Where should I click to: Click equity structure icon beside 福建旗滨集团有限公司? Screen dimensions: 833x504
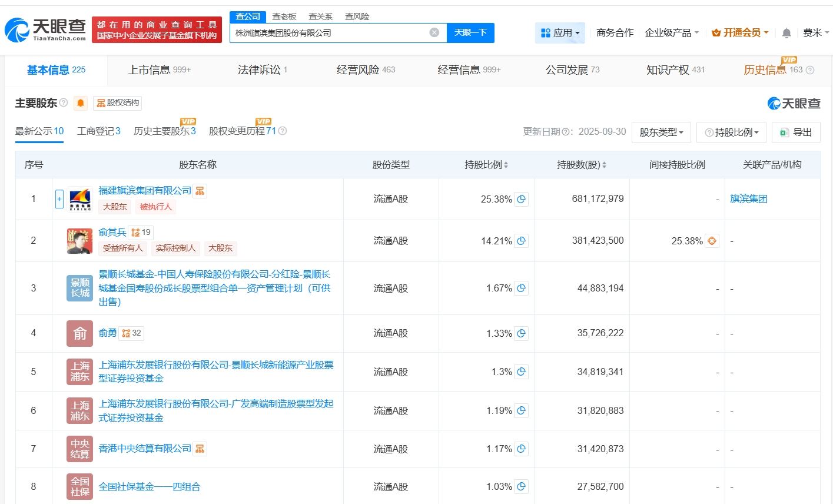(200, 191)
